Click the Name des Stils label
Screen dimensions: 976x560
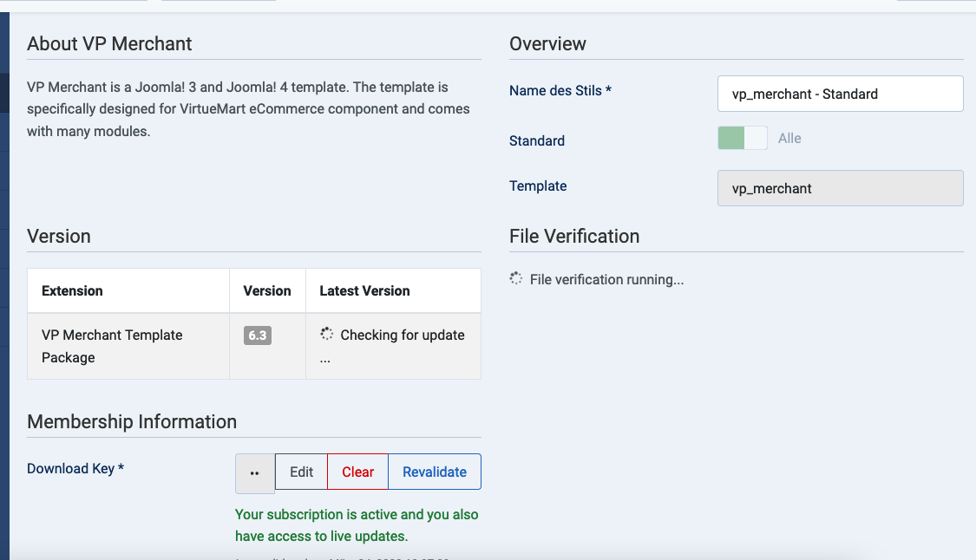click(x=560, y=90)
